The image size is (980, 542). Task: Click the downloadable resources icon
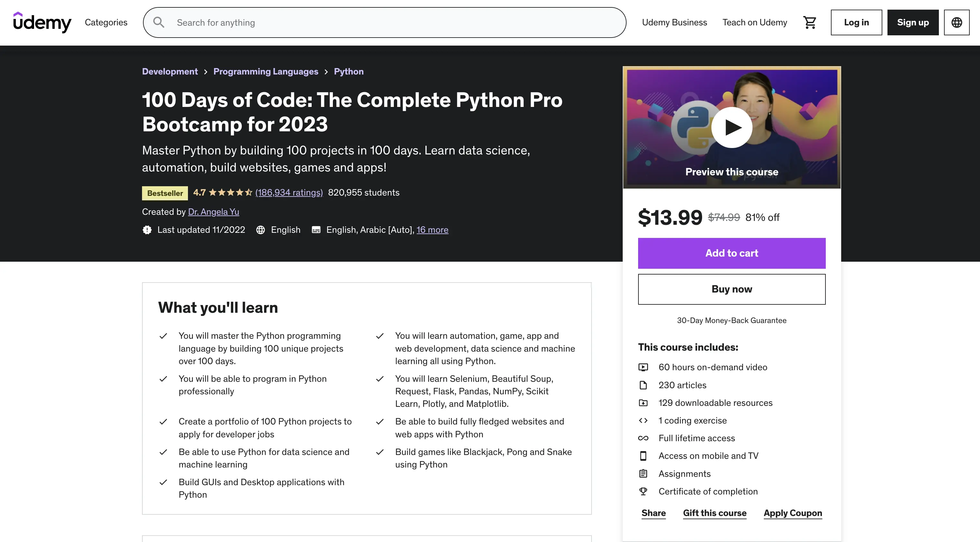point(643,403)
